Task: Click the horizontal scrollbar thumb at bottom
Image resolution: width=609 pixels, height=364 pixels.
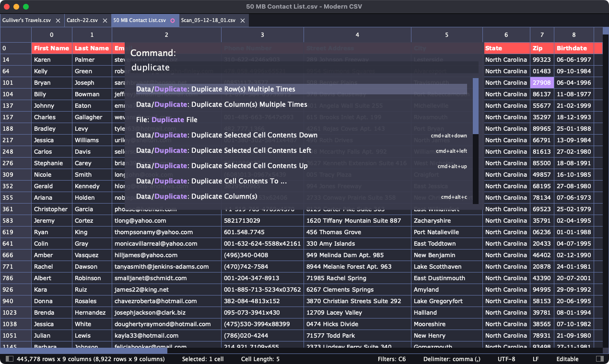Action: (84, 351)
